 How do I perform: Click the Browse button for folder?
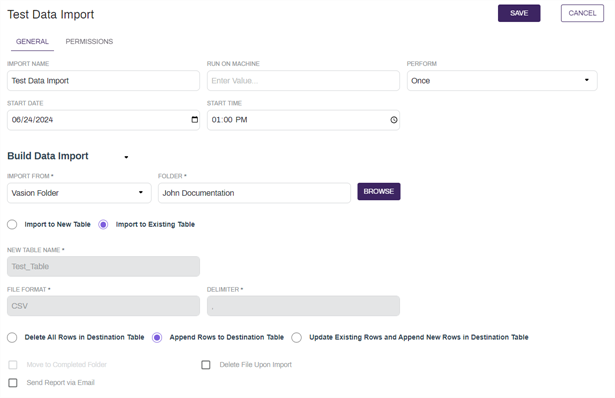[378, 191]
